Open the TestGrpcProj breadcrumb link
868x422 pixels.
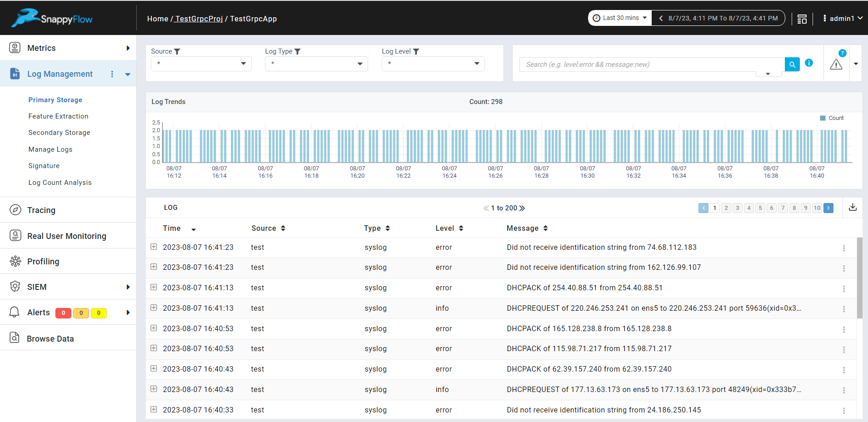[x=199, y=19]
